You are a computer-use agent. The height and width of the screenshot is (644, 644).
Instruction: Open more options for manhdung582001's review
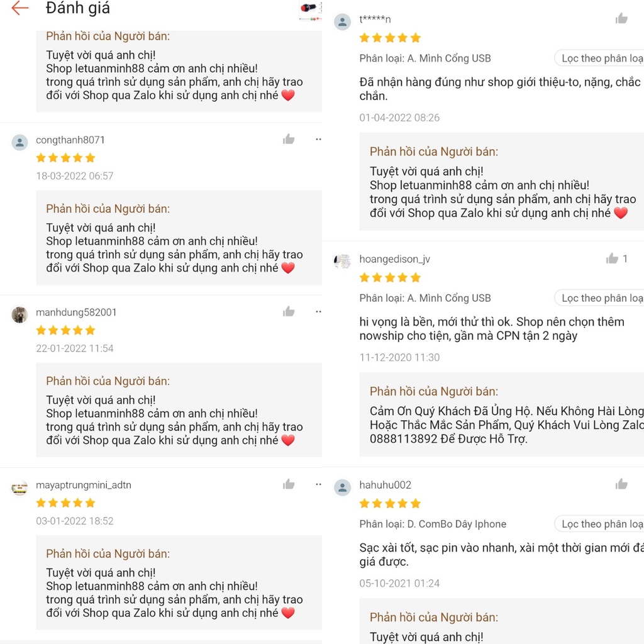pos(318,311)
